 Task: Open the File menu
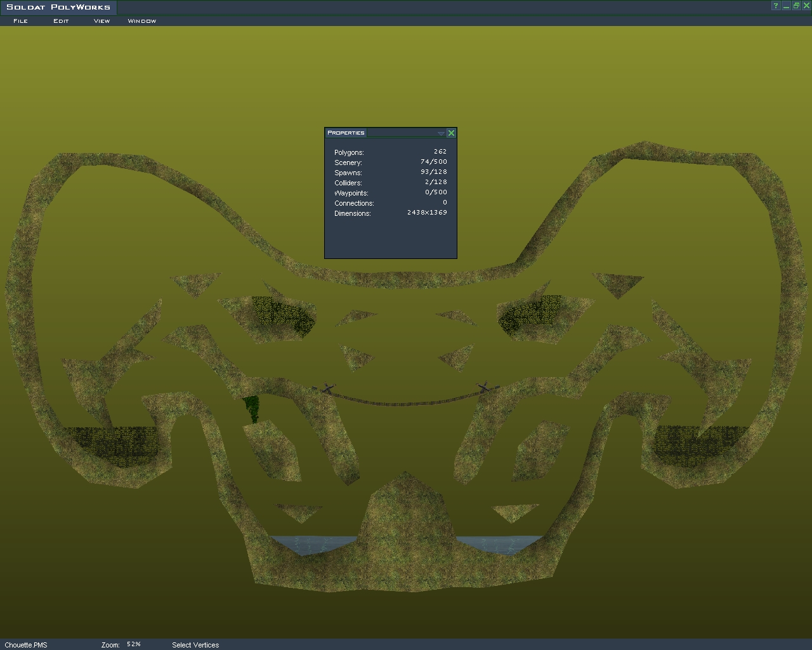point(20,21)
